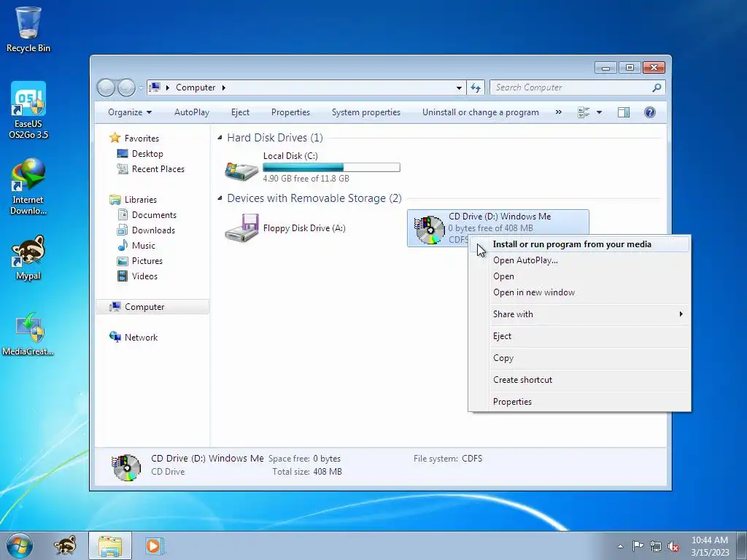Expand arrow after Computer in breadcrumb

click(x=223, y=87)
